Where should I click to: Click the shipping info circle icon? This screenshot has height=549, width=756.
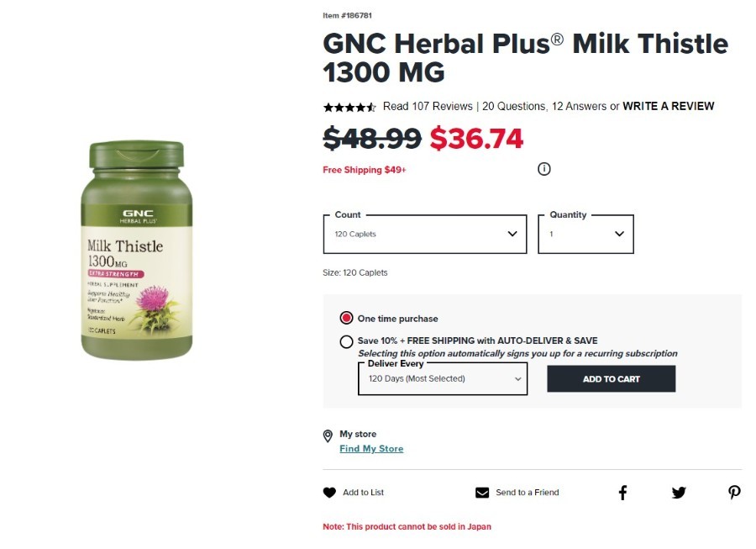543,169
